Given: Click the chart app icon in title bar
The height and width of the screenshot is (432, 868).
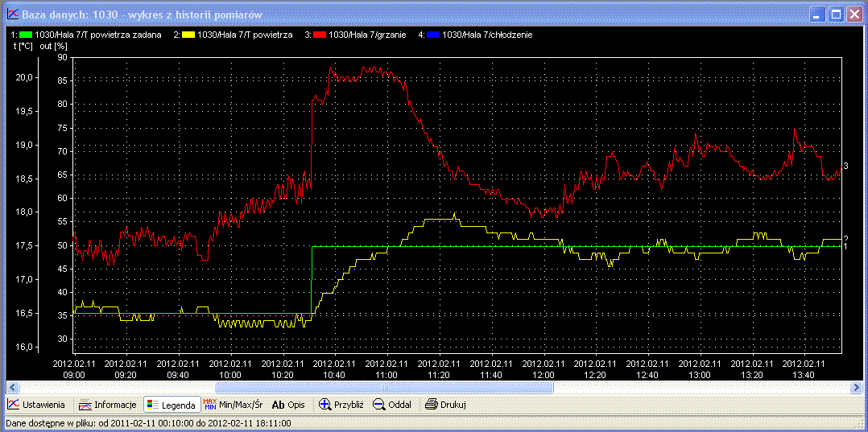Looking at the screenshot, I should 13,14.
